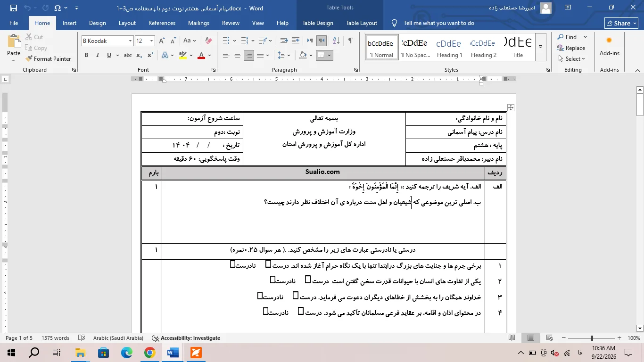Switch to the Layout tab
This screenshot has height=362, width=644.
tap(127, 23)
